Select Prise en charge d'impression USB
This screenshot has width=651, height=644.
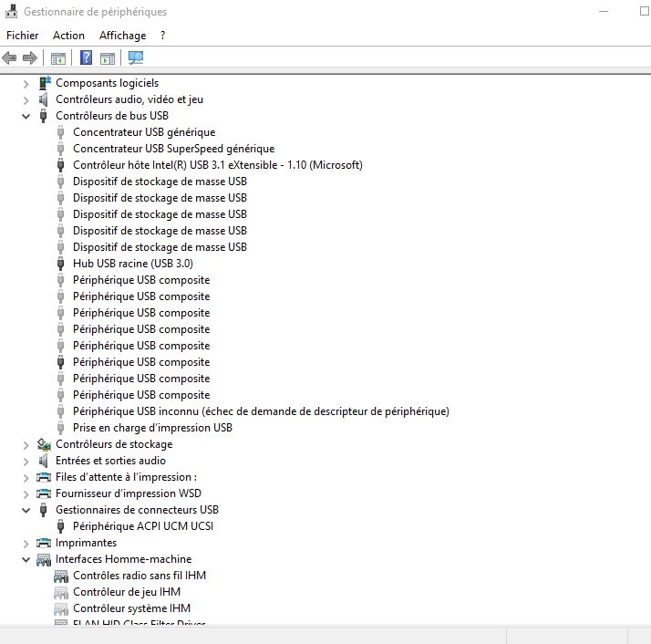click(x=152, y=428)
